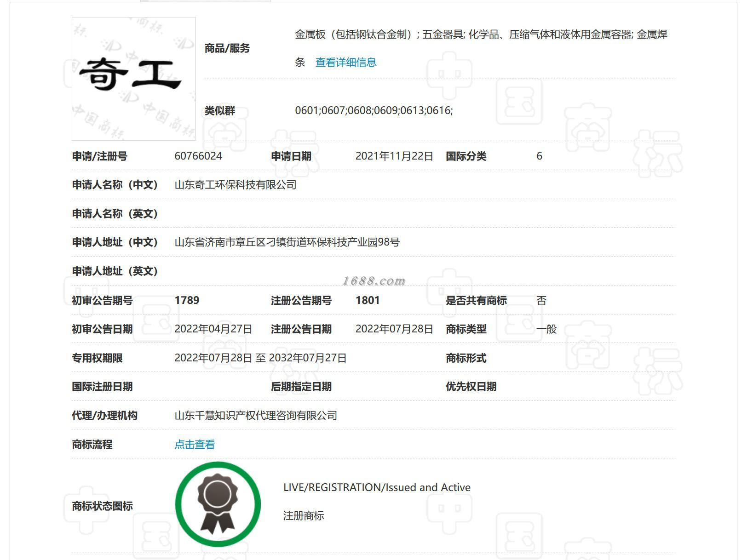The width and height of the screenshot is (747, 560).
Task: Select the application date 2021年11月22日
Action: [394, 156]
